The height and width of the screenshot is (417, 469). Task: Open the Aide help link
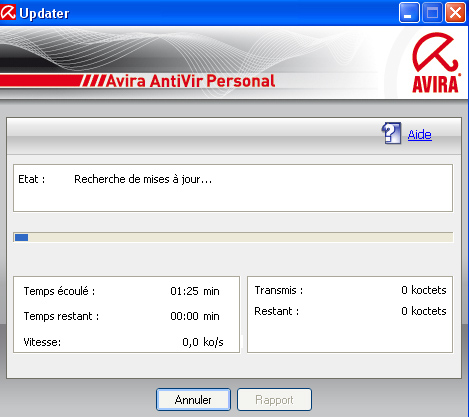420,135
